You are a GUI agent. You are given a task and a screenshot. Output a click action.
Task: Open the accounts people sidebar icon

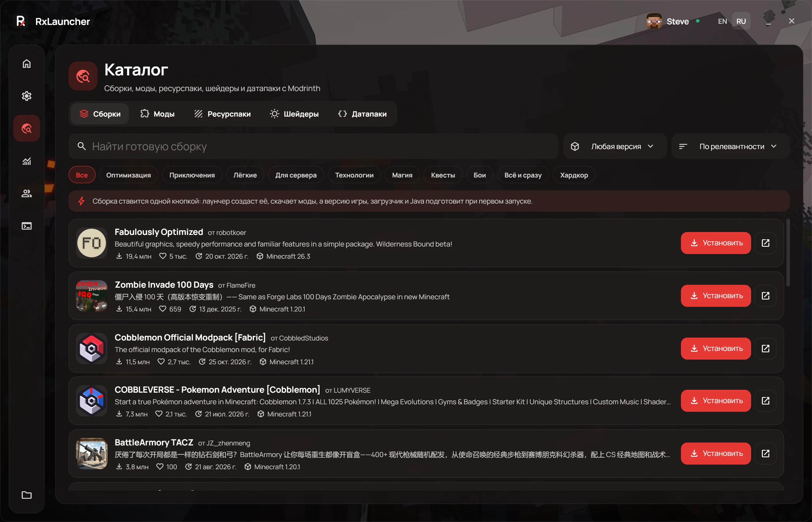(x=26, y=193)
